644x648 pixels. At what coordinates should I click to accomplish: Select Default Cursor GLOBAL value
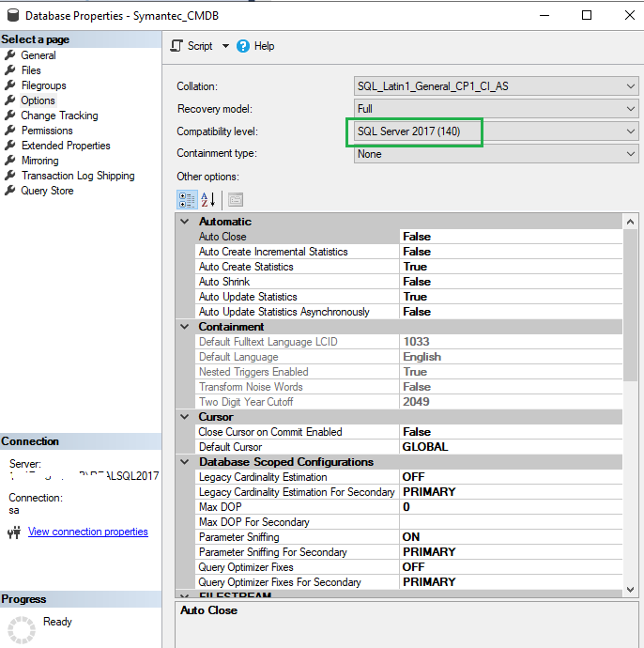[511, 447]
